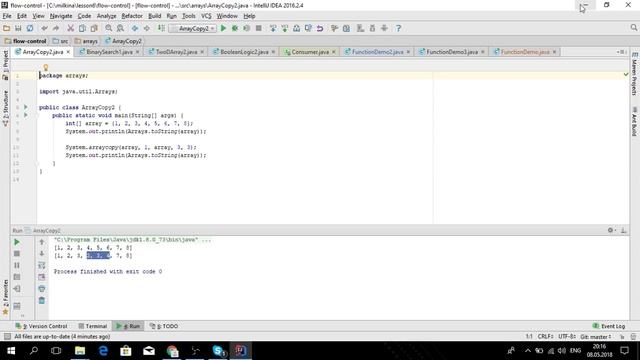Image resolution: width=640 pixels, height=360 pixels.
Task: Switch to the TwoDArray2.java editor tab
Action: [x=176, y=52]
